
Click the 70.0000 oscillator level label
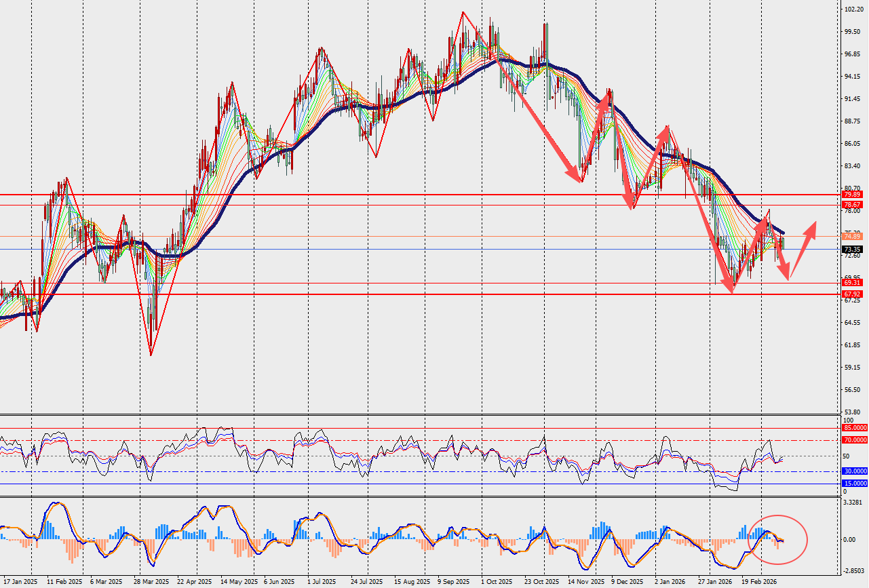click(855, 440)
